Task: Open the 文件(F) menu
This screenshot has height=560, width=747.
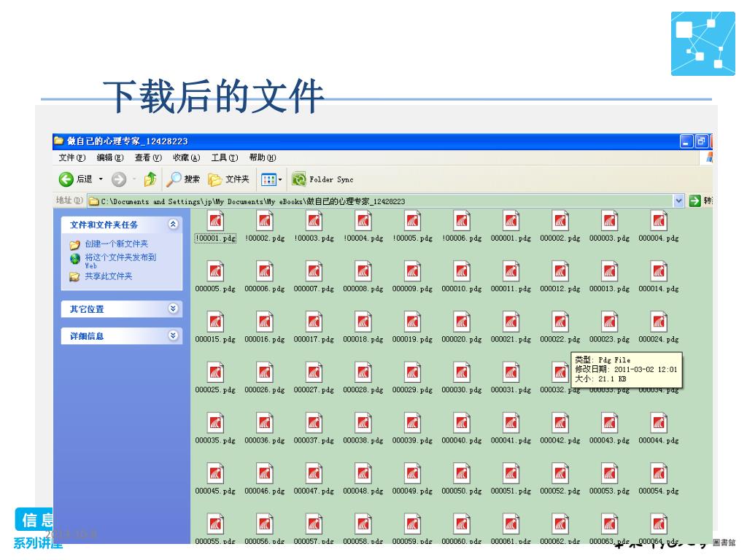Action: [72, 157]
